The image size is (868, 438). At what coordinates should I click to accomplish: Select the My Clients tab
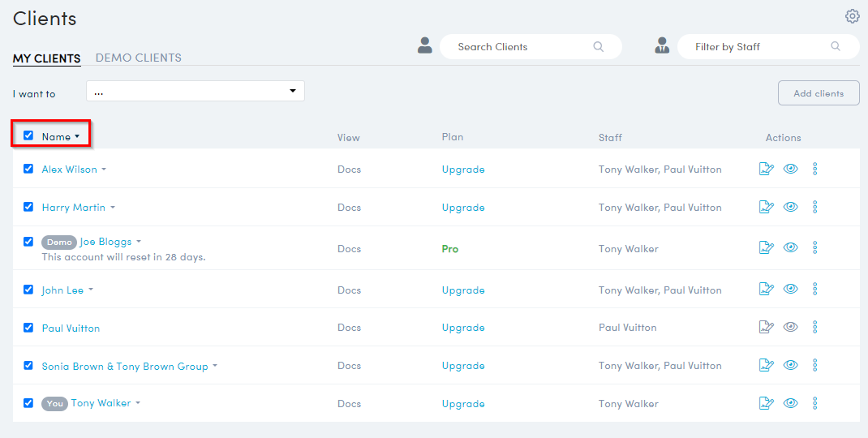[46, 58]
